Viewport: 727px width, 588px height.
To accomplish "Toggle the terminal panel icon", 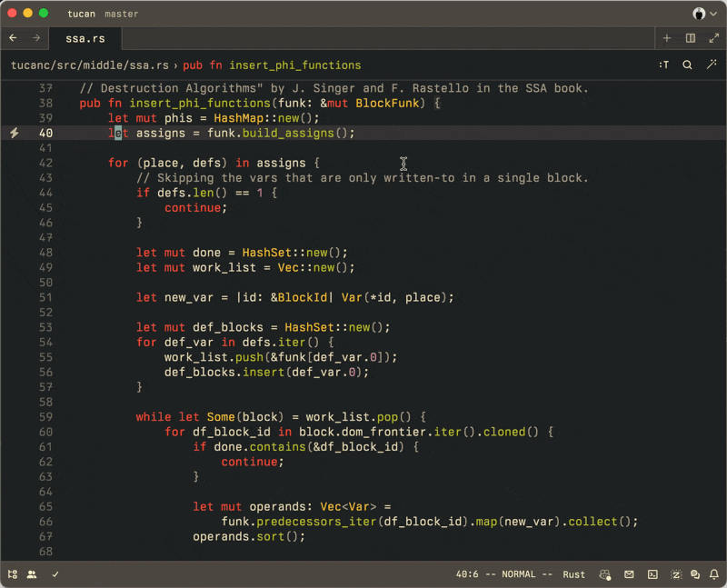I will 652,574.
